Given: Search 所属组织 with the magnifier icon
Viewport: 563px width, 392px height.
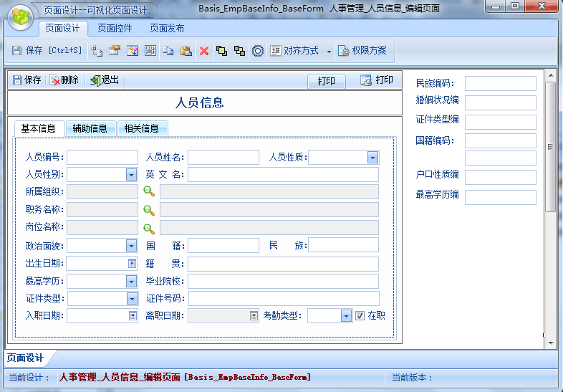Looking at the screenshot, I should coord(149,191).
